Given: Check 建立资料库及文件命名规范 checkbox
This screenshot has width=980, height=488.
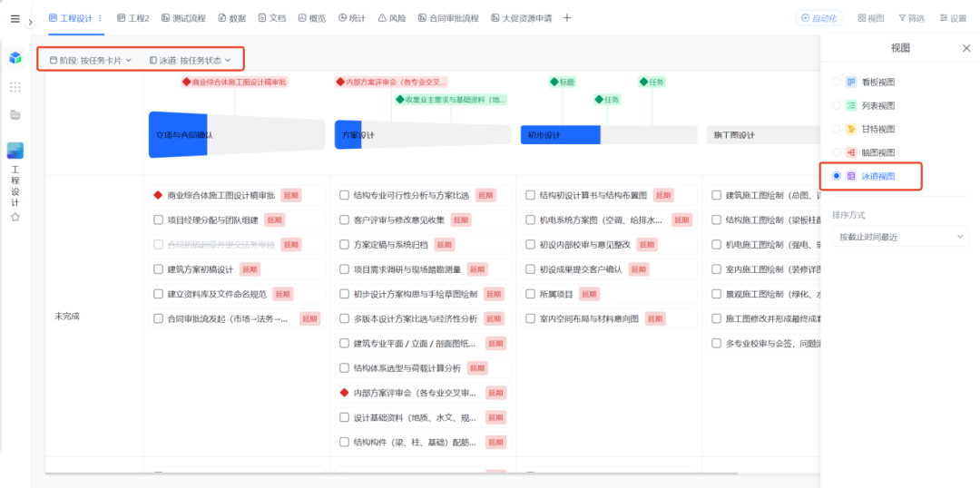Looking at the screenshot, I should pos(158,294).
